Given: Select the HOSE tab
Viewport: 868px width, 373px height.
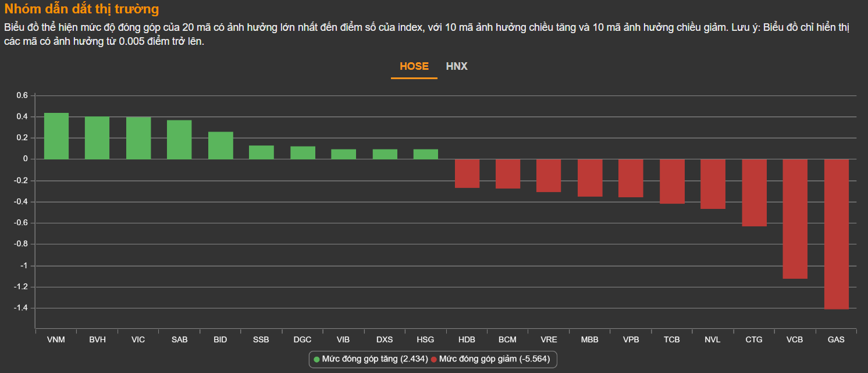Looking at the screenshot, I should 414,66.
